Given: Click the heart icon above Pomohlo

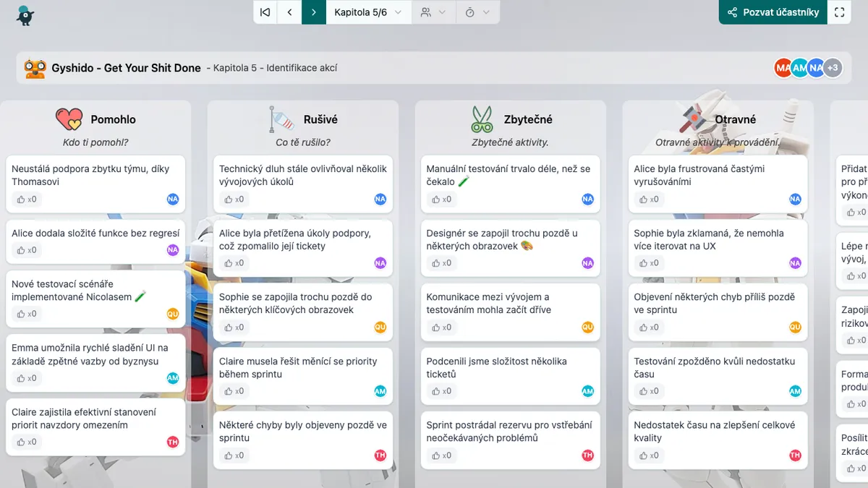Looking at the screenshot, I should coord(69,119).
